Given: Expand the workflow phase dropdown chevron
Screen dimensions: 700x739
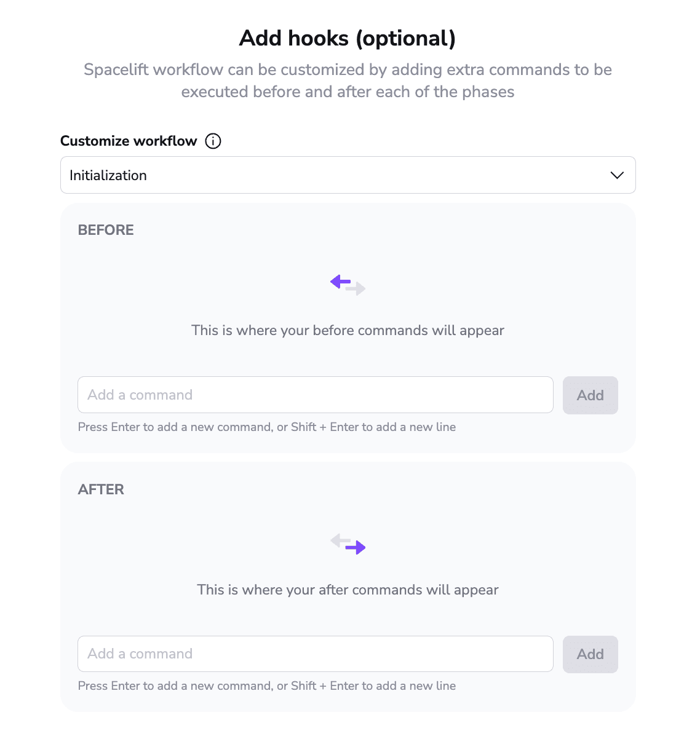Looking at the screenshot, I should click(x=617, y=175).
